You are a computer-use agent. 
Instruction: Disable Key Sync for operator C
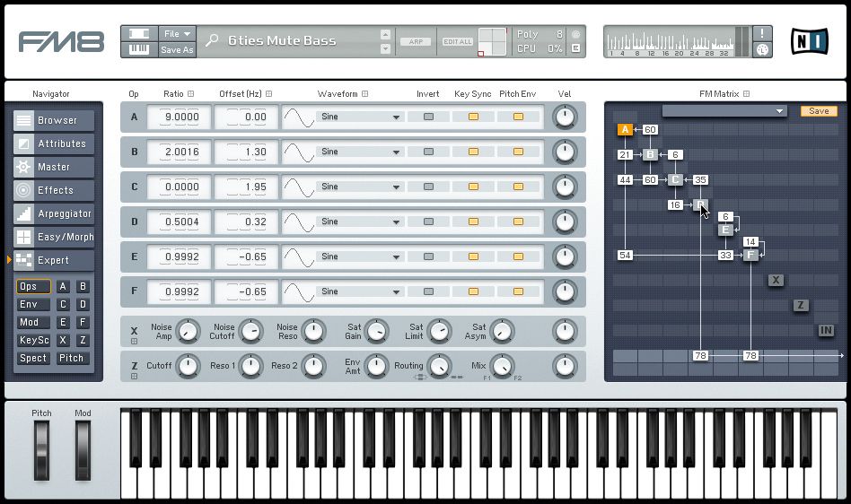[473, 187]
